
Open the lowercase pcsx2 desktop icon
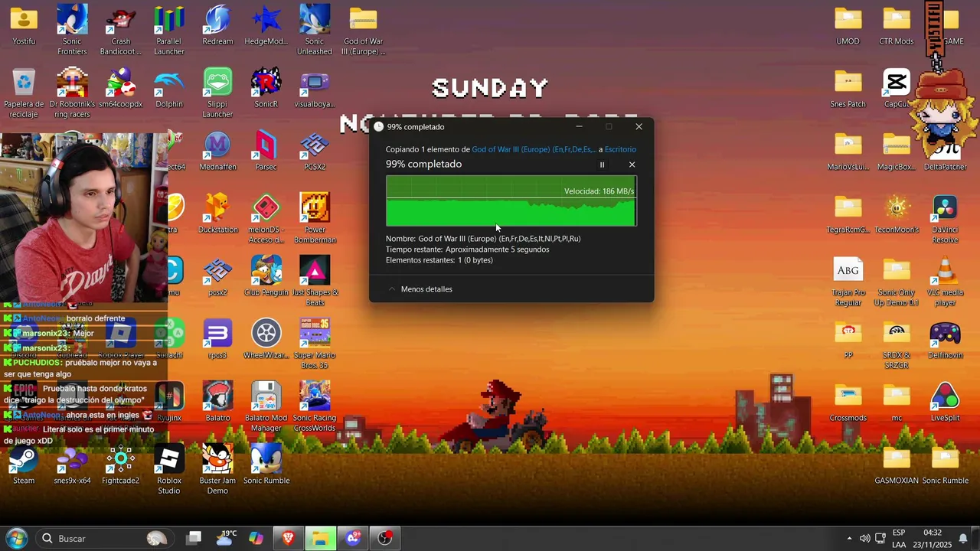(217, 277)
